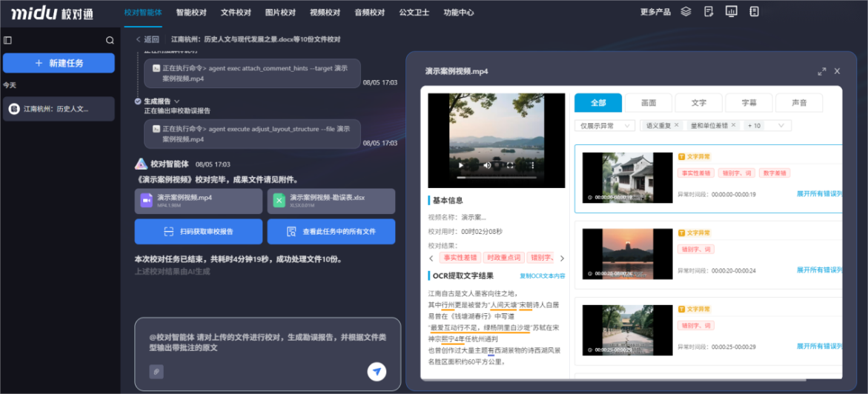Click the attachment paperclip icon
Viewport: 868px width, 394px height.
(156, 371)
